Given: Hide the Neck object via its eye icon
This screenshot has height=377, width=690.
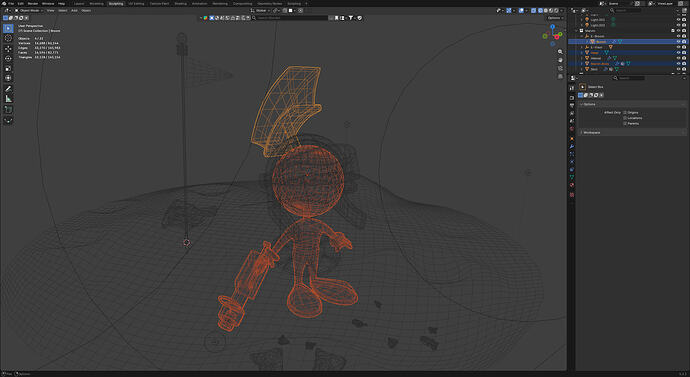Looking at the screenshot, I should tap(679, 69).
